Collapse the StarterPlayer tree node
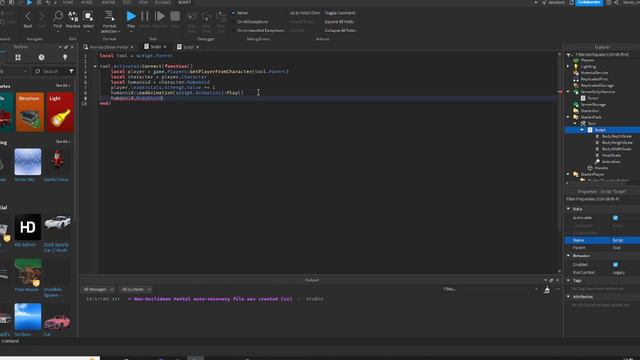The height and width of the screenshot is (360, 640). 568,174
